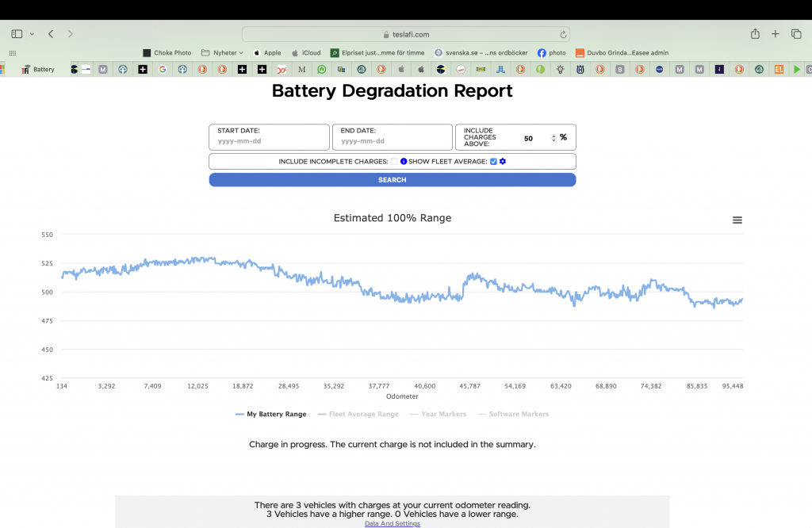Open the iCloud bookmark
Viewport: 812px width, 528px height.
[x=306, y=53]
